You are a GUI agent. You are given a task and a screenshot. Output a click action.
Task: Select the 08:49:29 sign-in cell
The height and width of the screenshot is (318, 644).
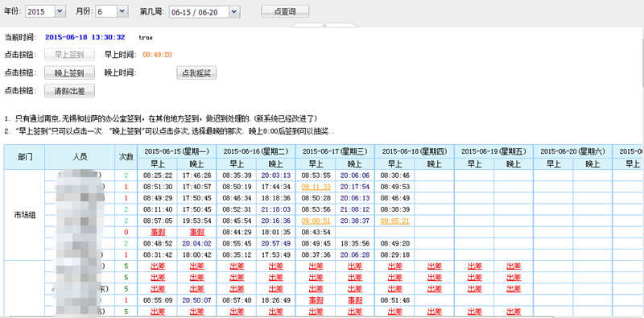click(x=157, y=198)
